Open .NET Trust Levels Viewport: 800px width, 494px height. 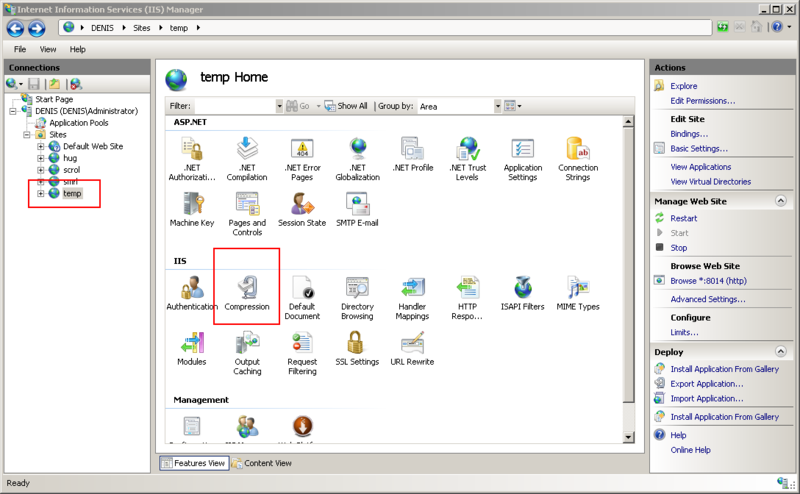click(x=467, y=158)
